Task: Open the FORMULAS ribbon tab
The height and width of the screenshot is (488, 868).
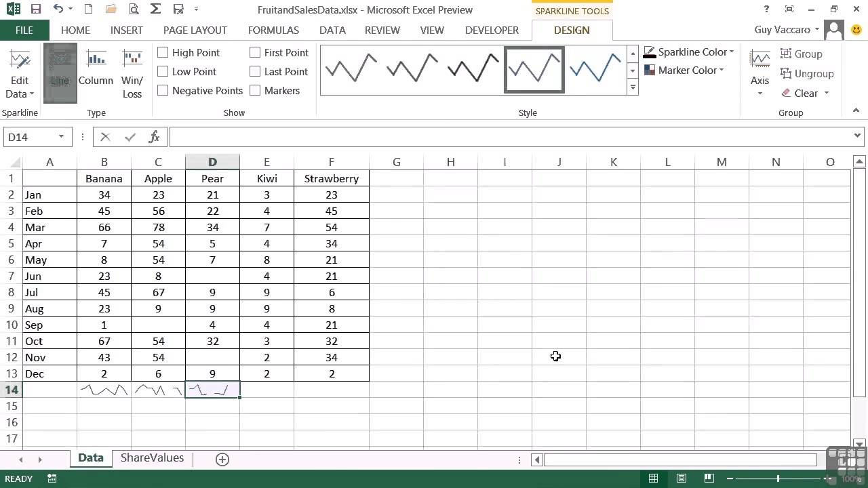Action: [x=273, y=30]
